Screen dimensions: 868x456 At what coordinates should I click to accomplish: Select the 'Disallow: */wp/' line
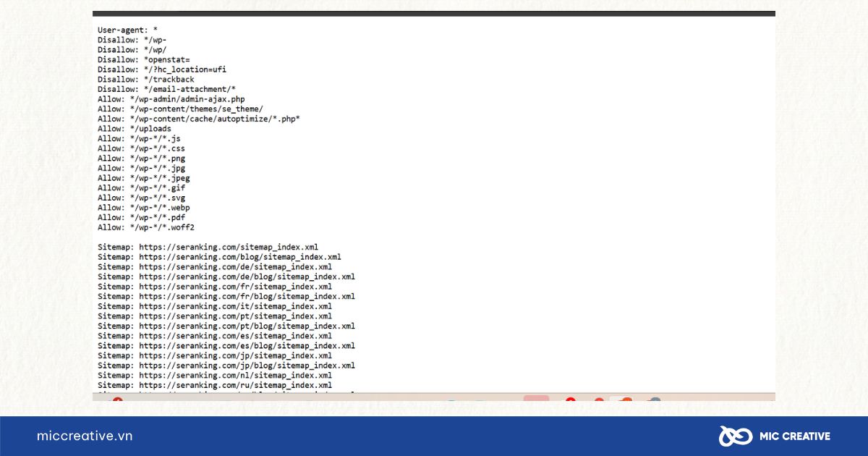click(x=132, y=50)
